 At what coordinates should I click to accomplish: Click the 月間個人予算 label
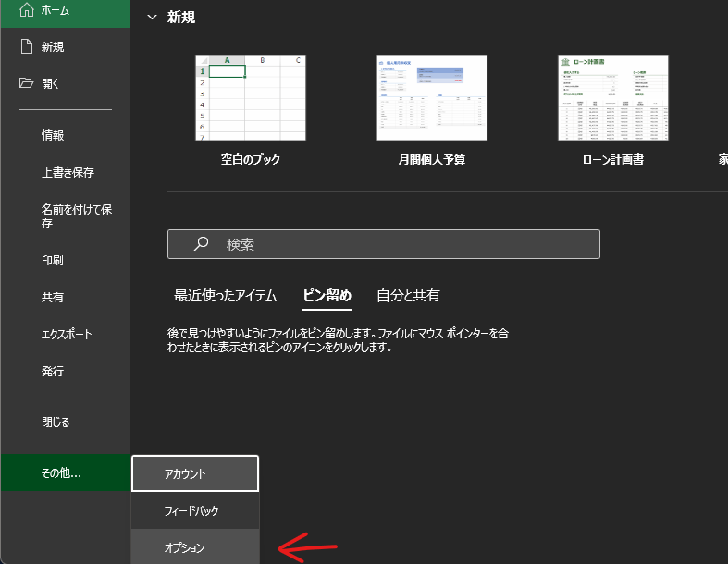pos(432,160)
